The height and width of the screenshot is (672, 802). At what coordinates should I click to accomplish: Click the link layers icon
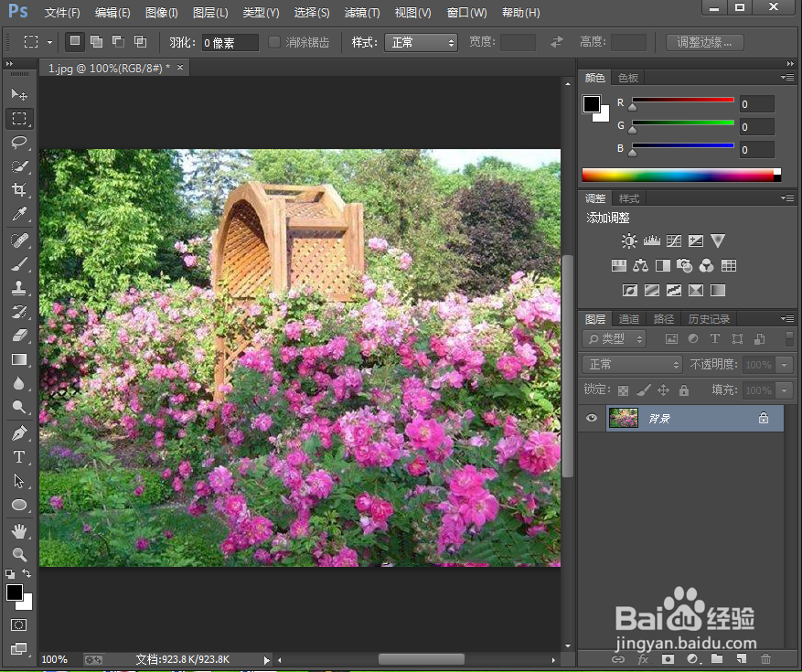[x=618, y=659]
